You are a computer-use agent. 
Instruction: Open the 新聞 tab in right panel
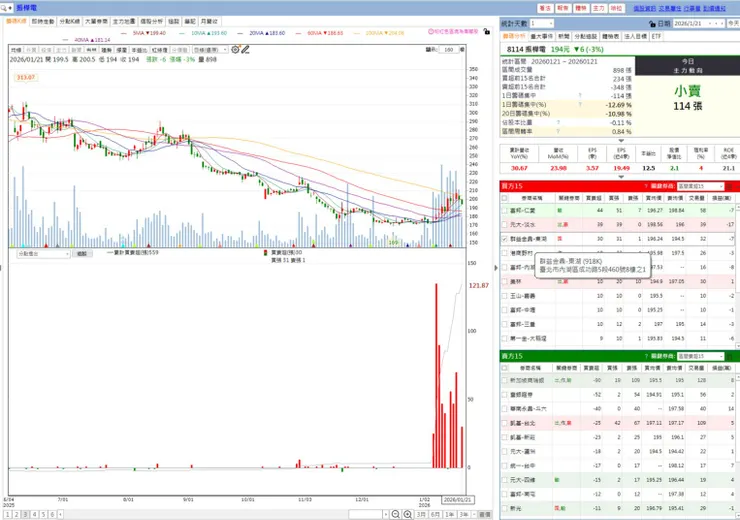point(563,36)
